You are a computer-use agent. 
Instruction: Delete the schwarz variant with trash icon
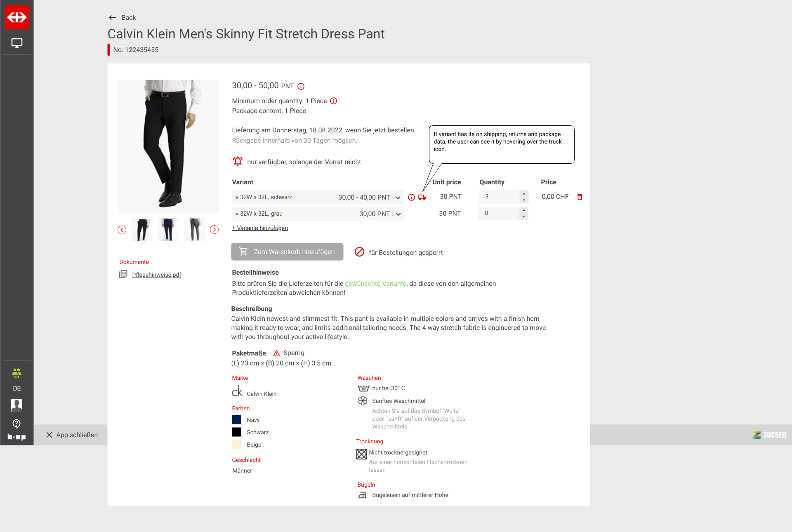tap(580, 197)
